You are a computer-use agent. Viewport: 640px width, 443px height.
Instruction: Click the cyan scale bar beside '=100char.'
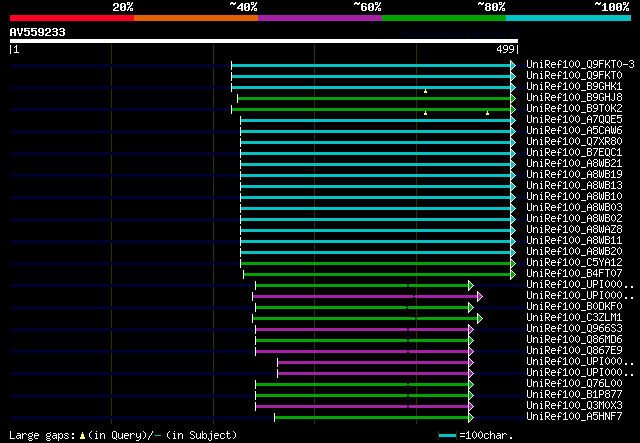coord(447,436)
